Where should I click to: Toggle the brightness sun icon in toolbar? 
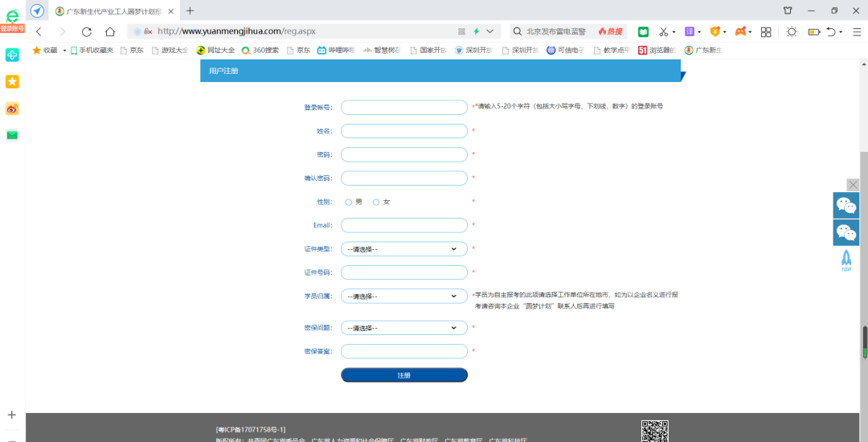tap(792, 31)
